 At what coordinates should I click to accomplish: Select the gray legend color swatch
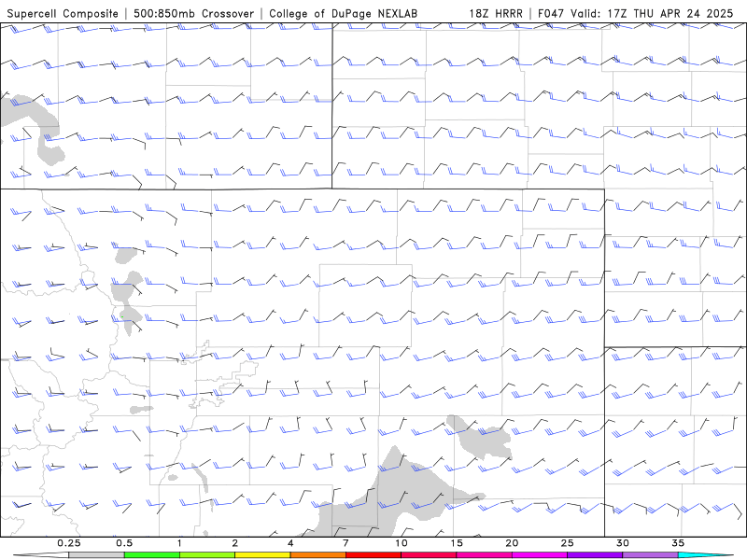tap(96, 555)
